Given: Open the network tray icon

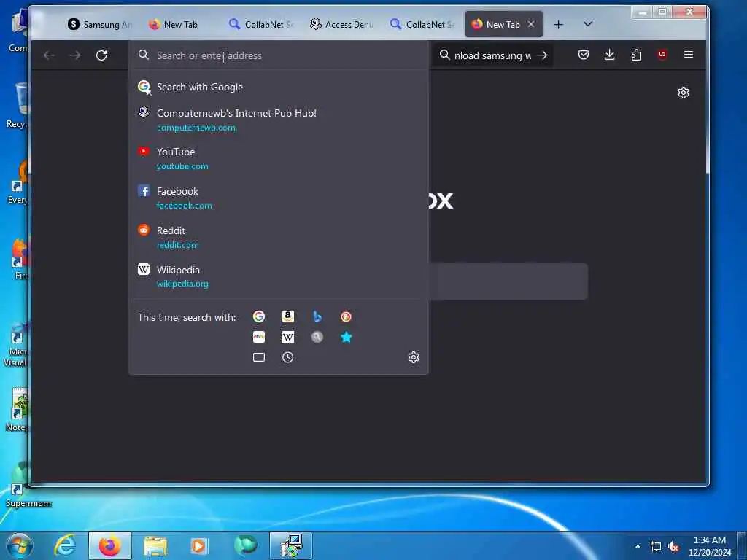Looking at the screenshot, I should (656, 547).
